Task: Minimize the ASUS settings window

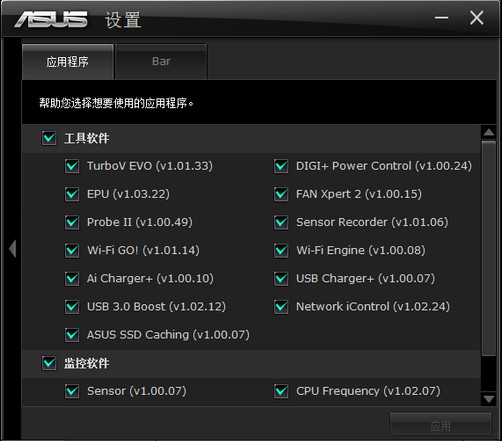Action: (441, 18)
